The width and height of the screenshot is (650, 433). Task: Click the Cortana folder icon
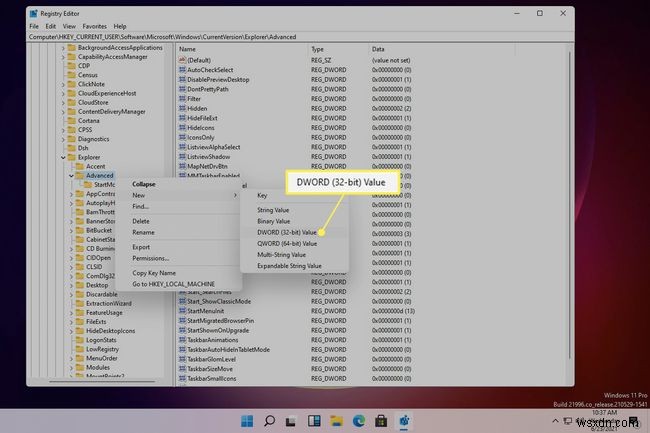tap(71, 121)
